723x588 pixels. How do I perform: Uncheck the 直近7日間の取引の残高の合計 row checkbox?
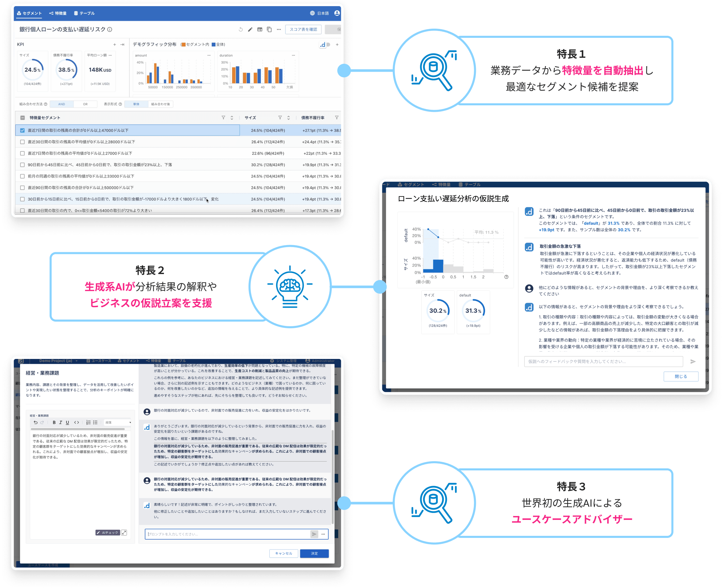(x=22, y=131)
